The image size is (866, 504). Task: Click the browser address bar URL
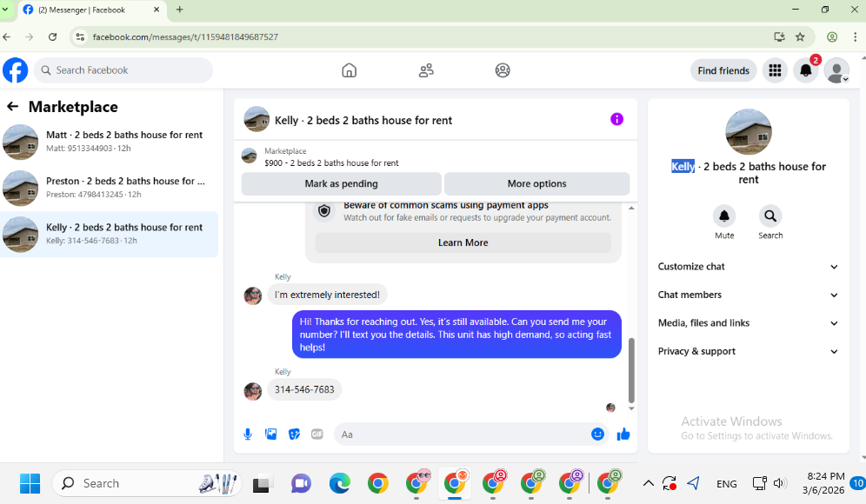pos(185,37)
